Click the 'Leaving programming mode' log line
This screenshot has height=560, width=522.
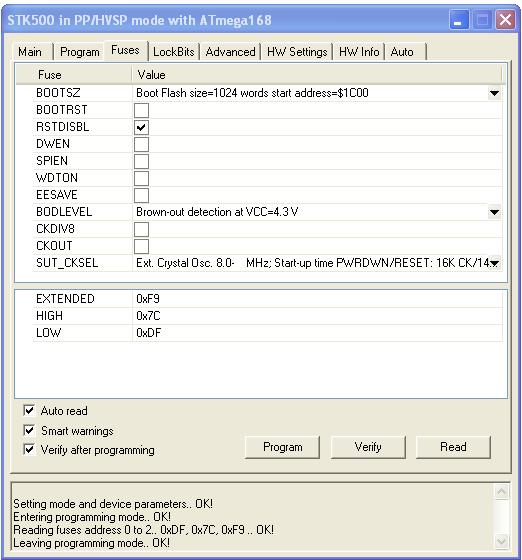pos(91,543)
